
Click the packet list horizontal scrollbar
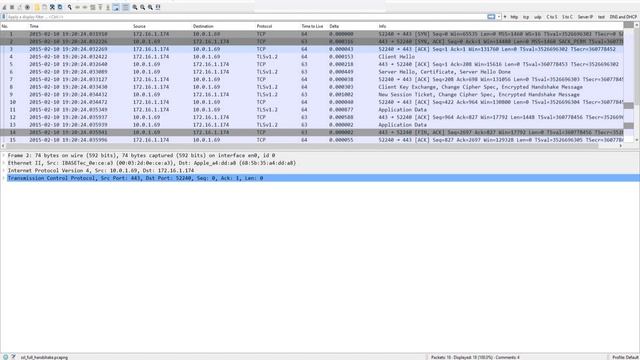302,146
